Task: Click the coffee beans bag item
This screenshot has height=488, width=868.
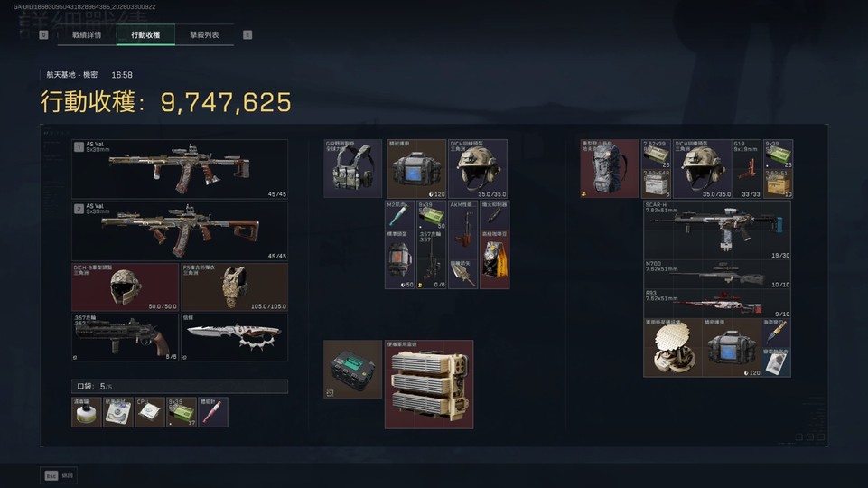Action: point(494,259)
